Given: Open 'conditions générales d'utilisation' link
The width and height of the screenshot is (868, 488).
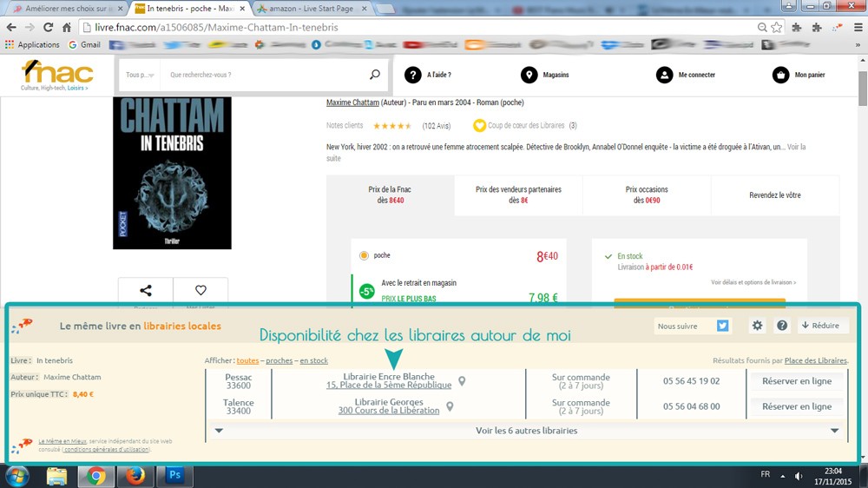Looking at the screenshot, I should tap(106, 449).
